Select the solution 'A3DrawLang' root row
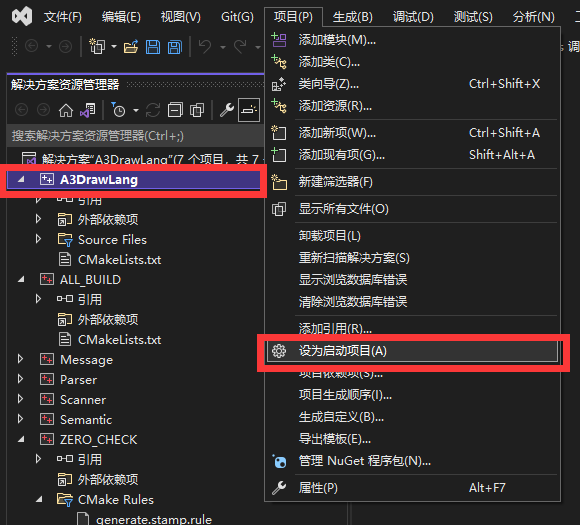Screen dimensions: 580x525 [135, 159]
